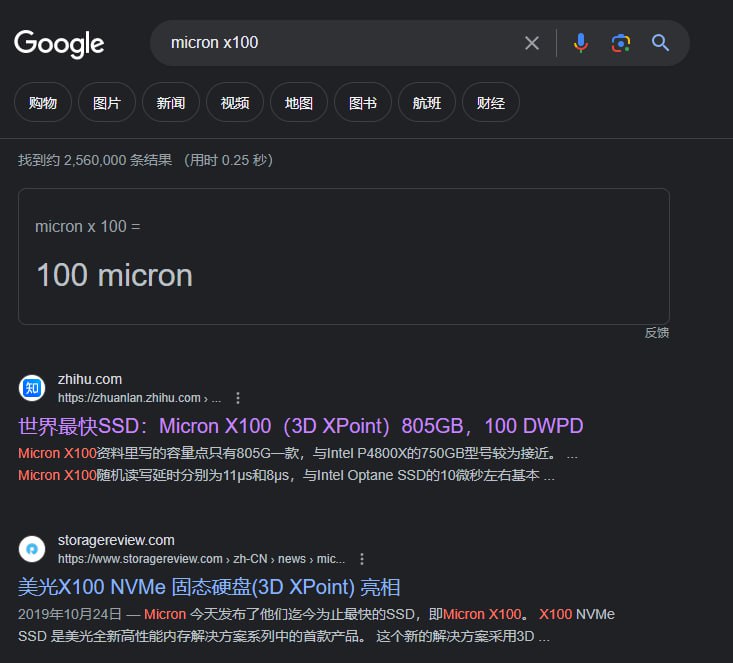Submit search with the magnifying glass icon

[660, 43]
